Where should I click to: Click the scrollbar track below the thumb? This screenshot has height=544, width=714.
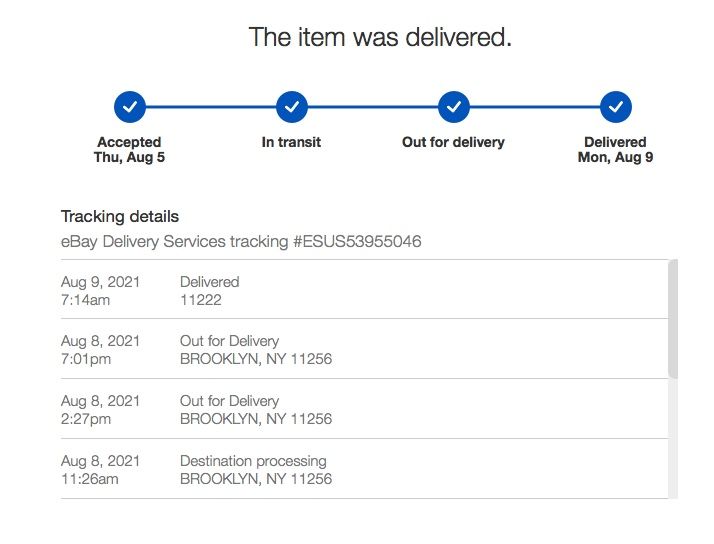point(673,440)
